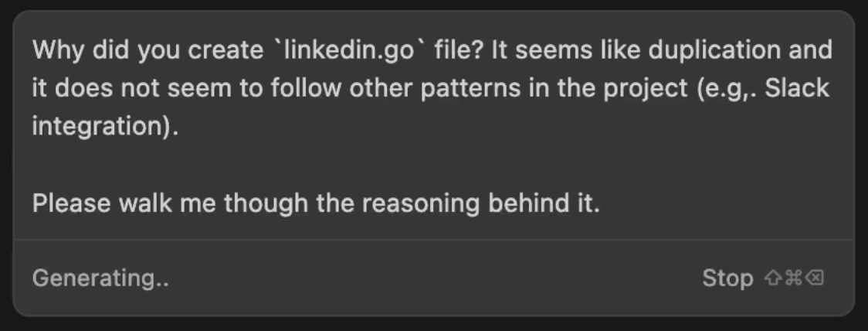Click the shift key shortcut icon beside Stop
Viewport: 868px width, 331px height.
[x=773, y=278]
